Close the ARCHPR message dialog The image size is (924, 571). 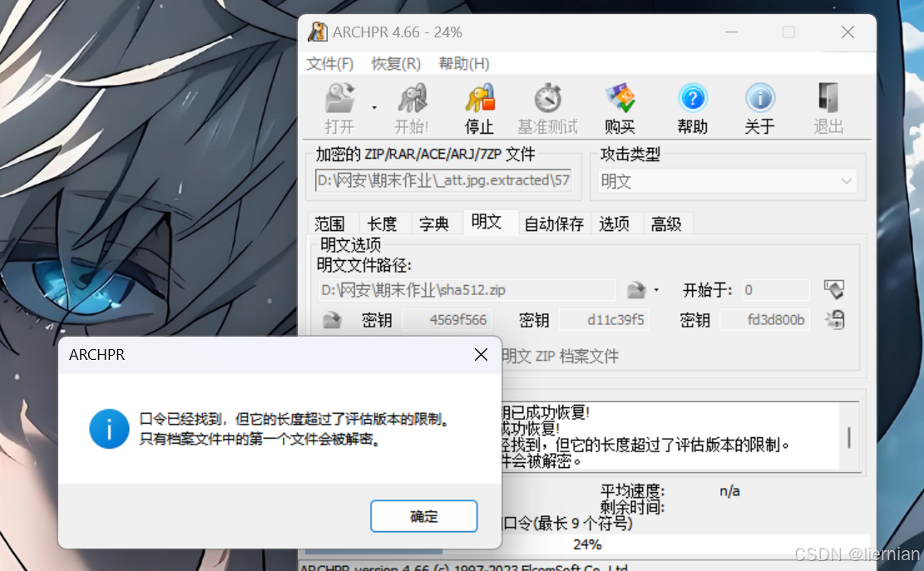481,354
